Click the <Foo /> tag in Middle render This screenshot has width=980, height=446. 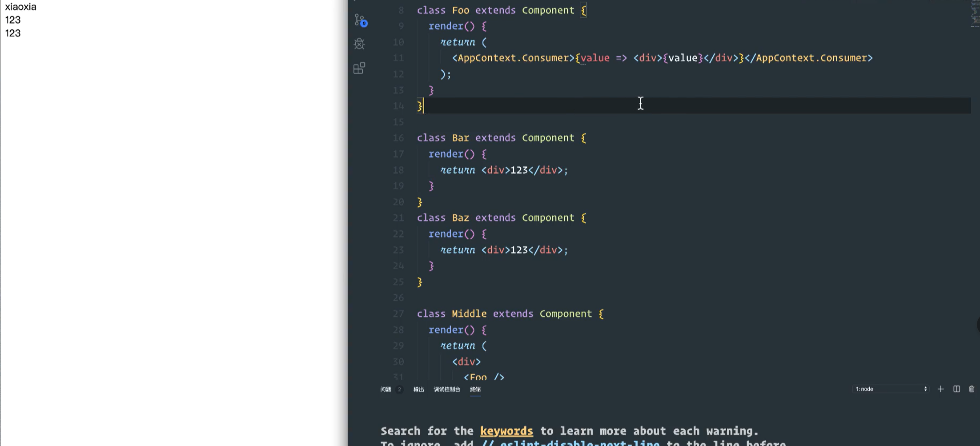point(484,377)
